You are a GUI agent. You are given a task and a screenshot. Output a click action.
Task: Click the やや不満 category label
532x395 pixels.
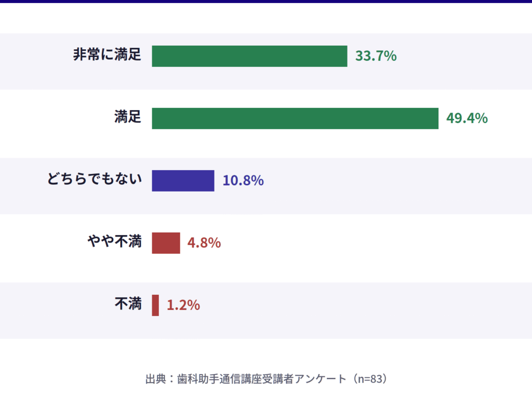pyautogui.click(x=114, y=242)
